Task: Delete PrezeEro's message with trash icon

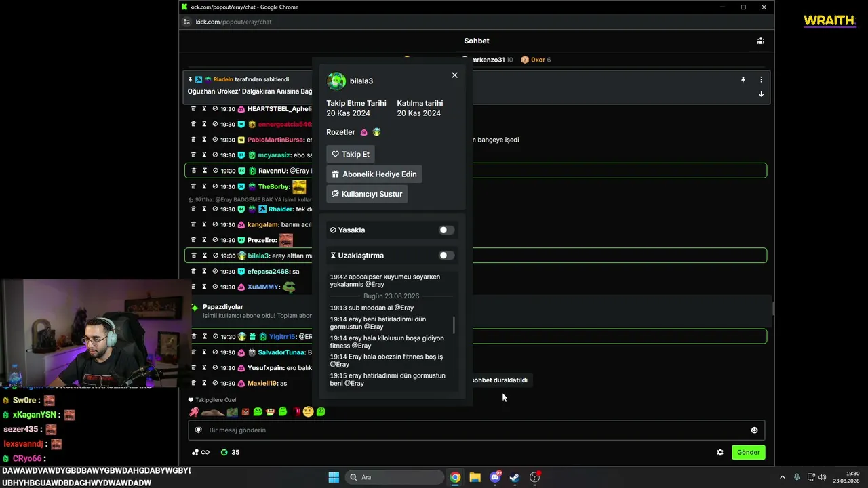Action: pos(193,240)
